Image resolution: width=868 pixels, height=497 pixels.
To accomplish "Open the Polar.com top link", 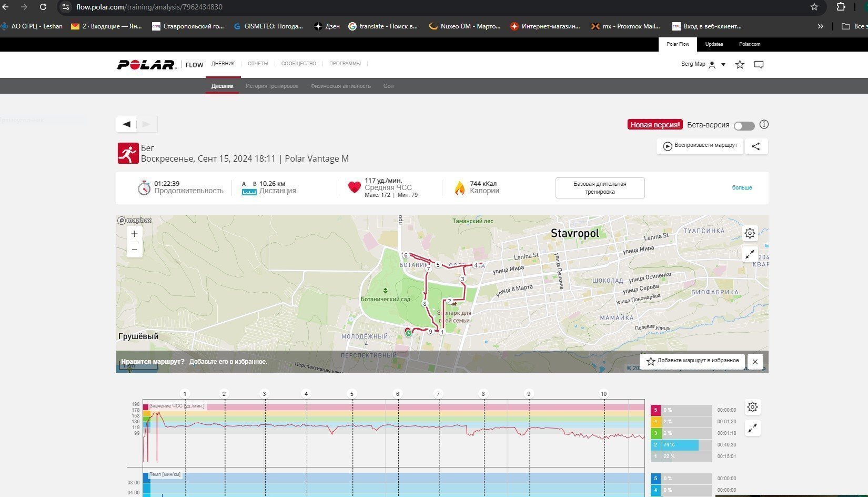I will pos(750,44).
